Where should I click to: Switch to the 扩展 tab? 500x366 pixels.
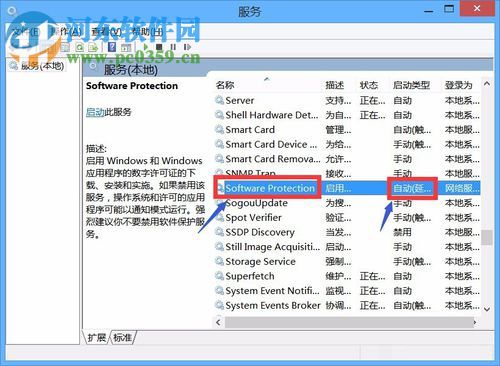(x=97, y=338)
